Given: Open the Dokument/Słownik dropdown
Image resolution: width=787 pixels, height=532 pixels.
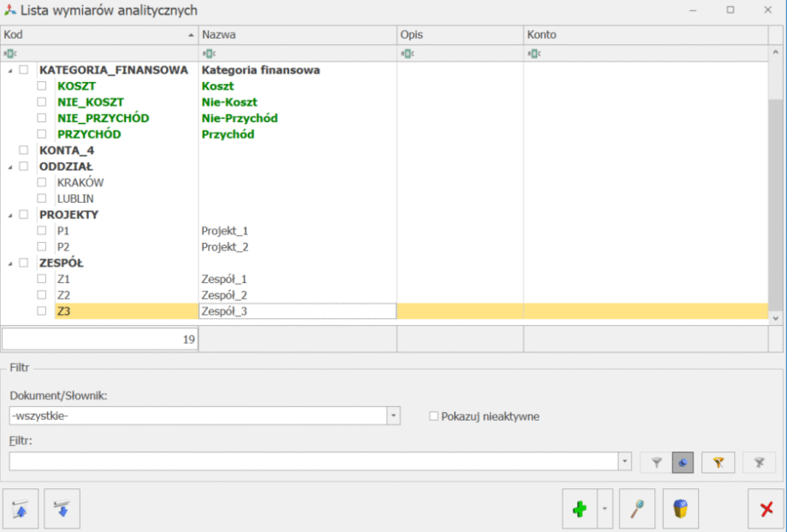Looking at the screenshot, I should [393, 416].
